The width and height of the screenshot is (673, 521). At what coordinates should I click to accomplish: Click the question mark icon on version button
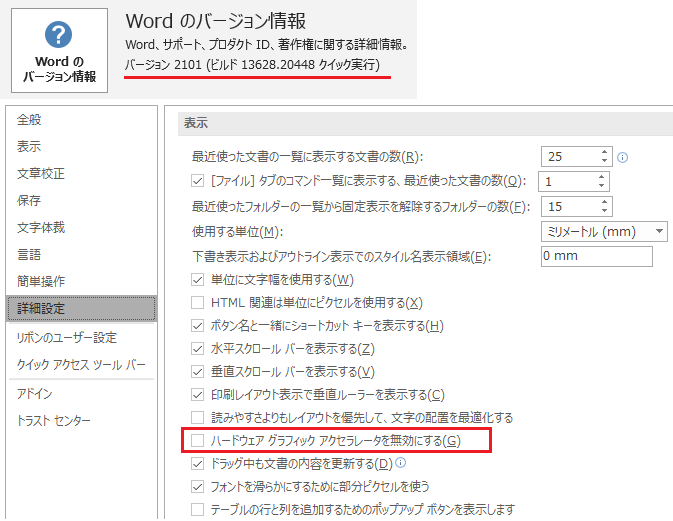pyautogui.click(x=58, y=35)
